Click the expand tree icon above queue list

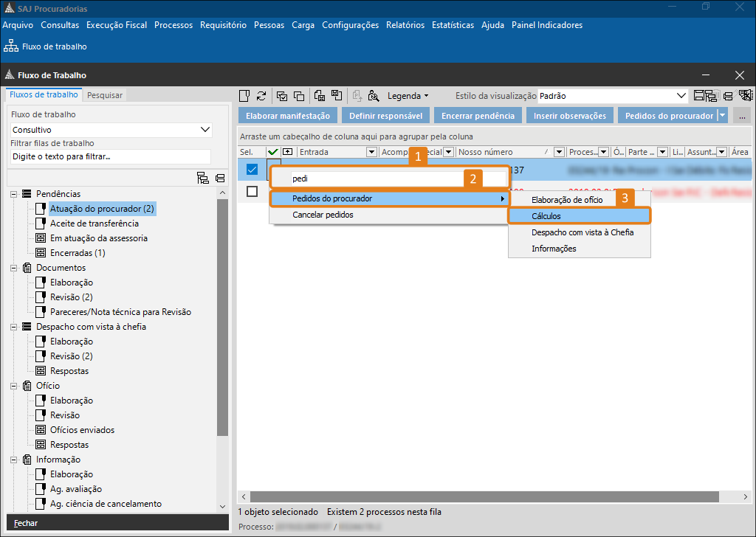pos(203,179)
